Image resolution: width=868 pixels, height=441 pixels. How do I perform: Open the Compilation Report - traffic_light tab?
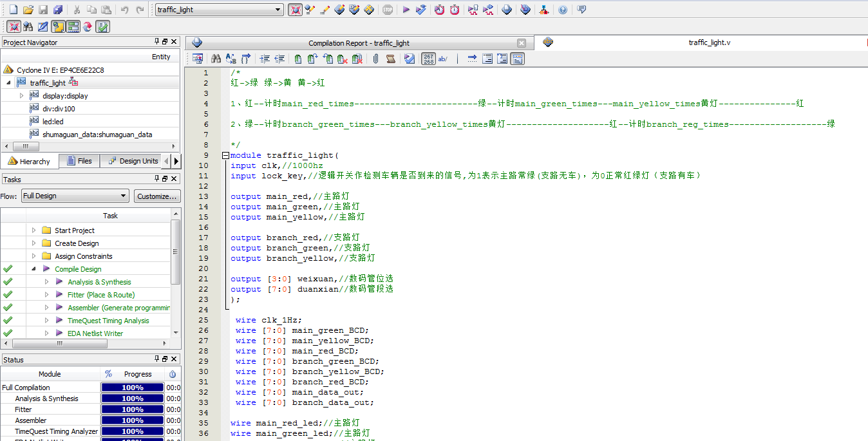[359, 43]
